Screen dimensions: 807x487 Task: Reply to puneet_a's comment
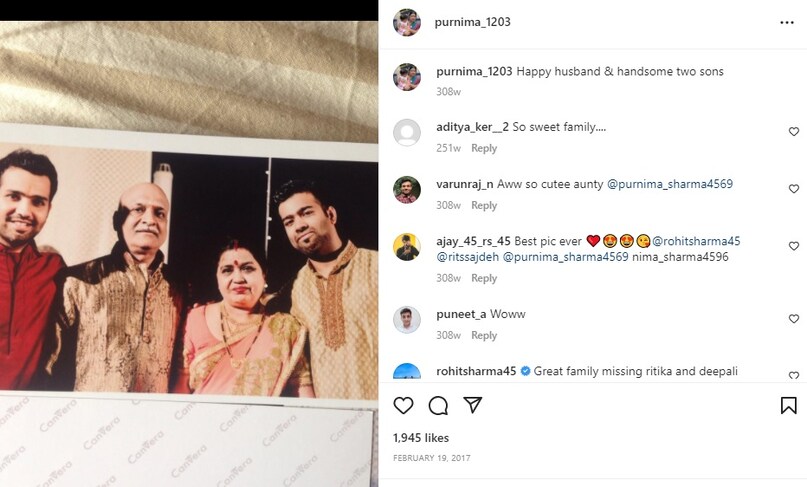(x=484, y=335)
